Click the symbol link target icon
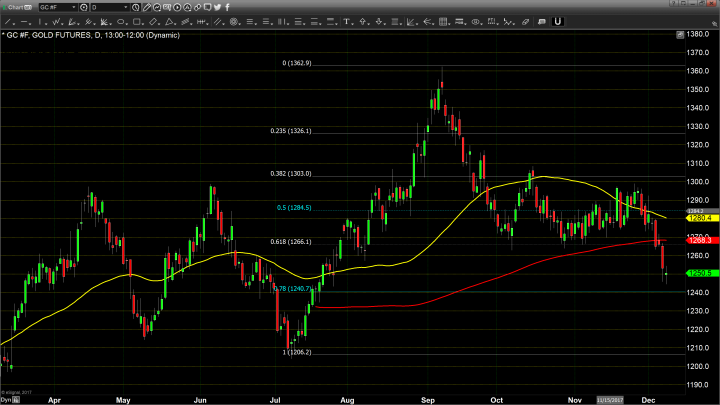Screen dimensions: 720x405 tap(84, 7)
